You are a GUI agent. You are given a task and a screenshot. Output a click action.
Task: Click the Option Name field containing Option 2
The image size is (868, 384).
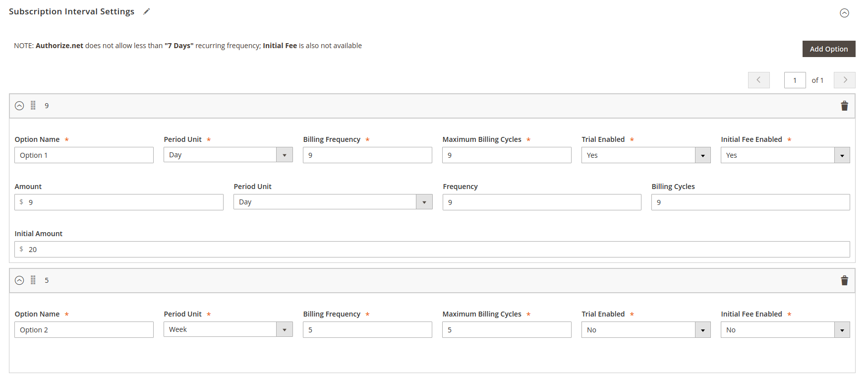pos(84,330)
